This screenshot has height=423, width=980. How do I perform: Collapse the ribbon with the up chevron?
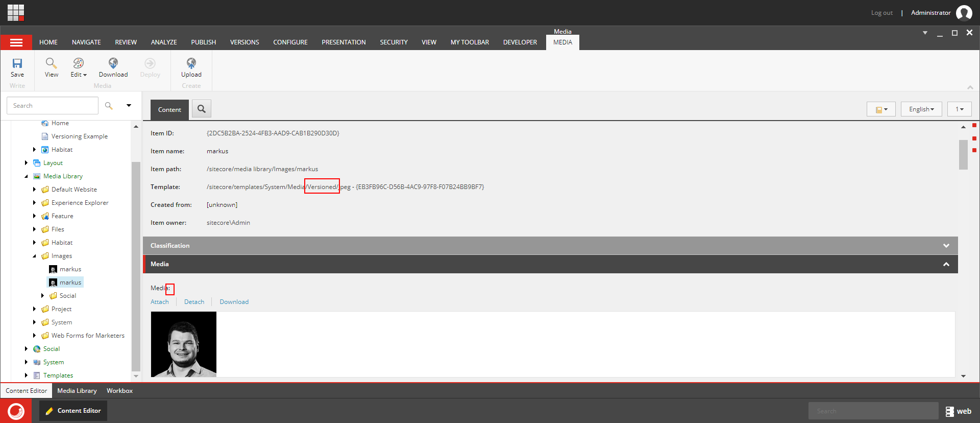(x=970, y=87)
